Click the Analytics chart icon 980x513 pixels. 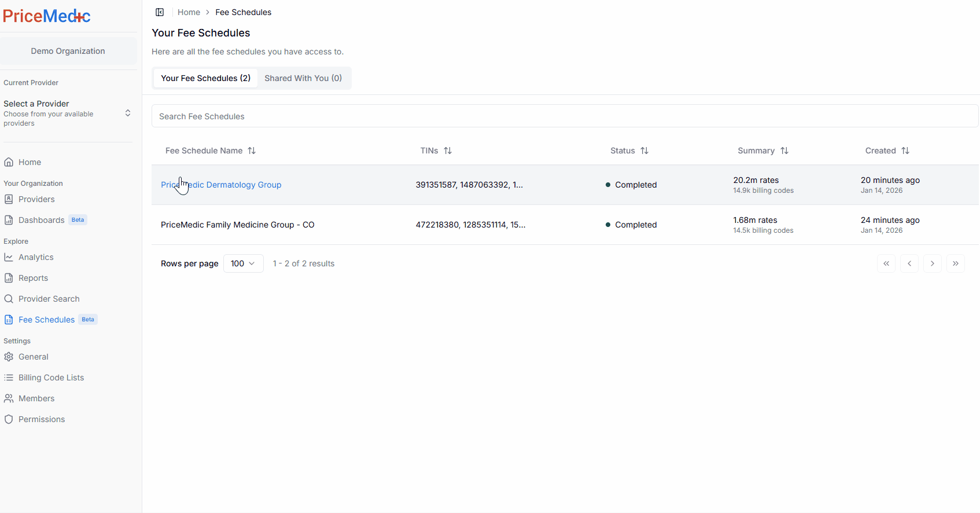9,257
